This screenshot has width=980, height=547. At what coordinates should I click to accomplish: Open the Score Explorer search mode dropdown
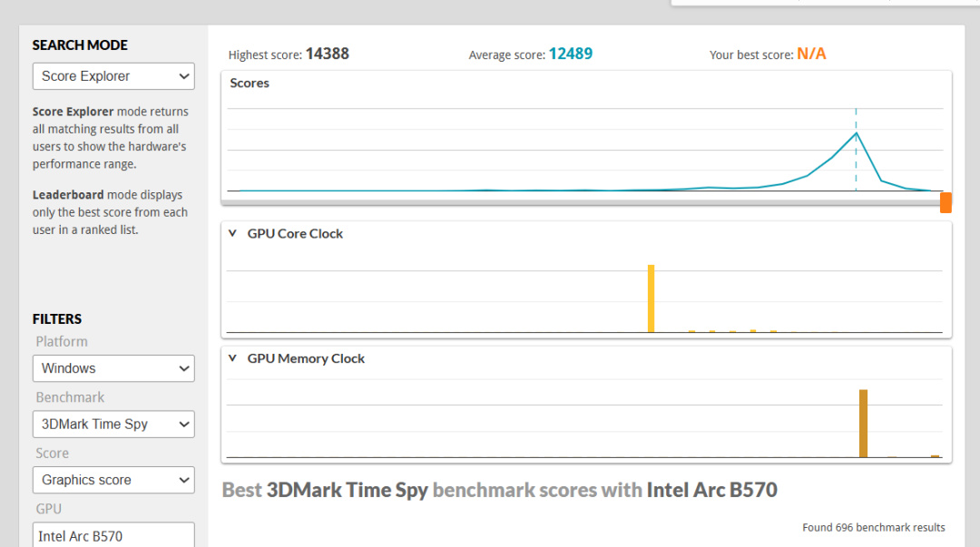[113, 76]
